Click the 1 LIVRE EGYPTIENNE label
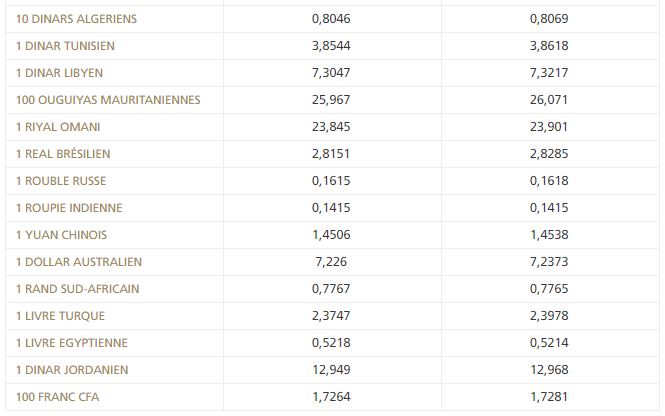This screenshot has height=416, width=665. (71, 343)
